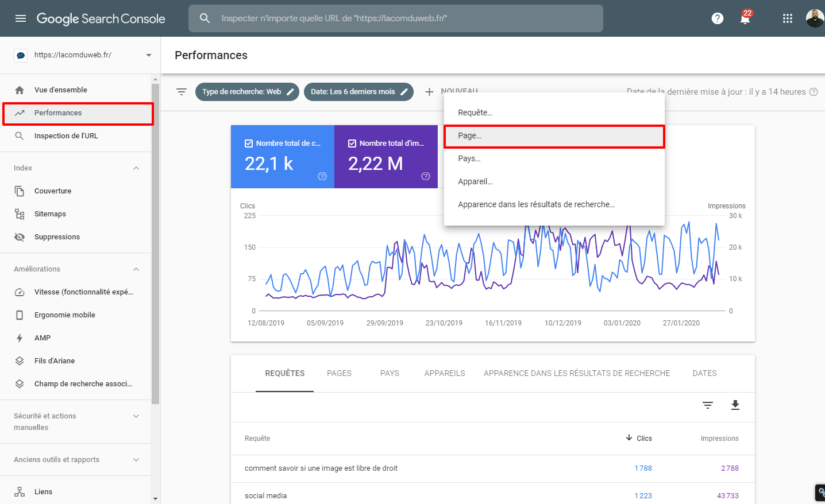825x504 pixels.
Task: Click the filter lines icon beside the chips
Action: [x=182, y=92]
